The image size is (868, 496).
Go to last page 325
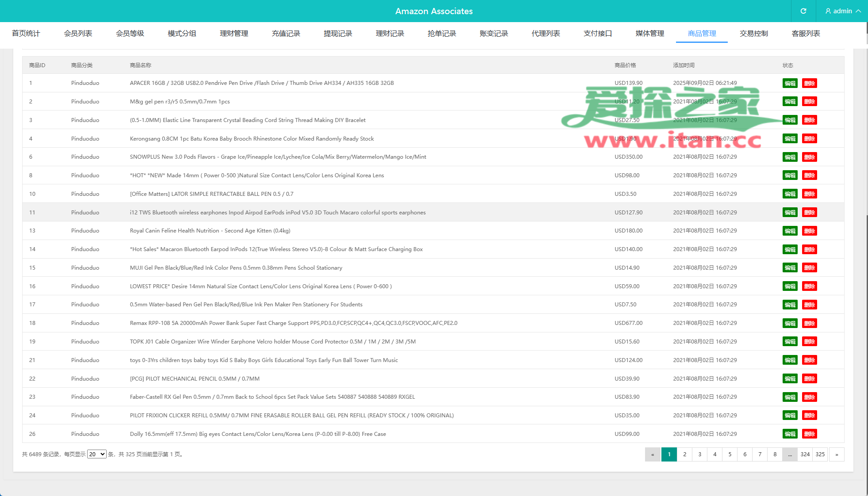click(820, 454)
